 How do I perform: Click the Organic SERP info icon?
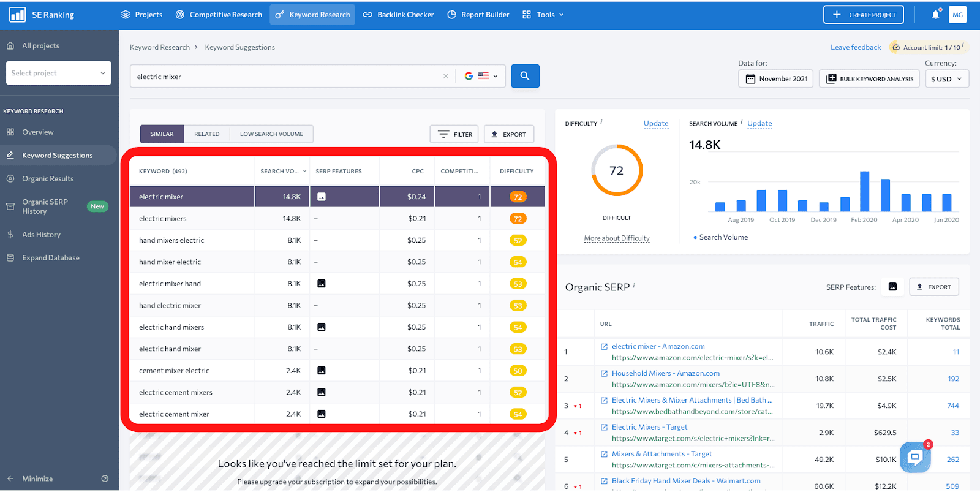click(x=634, y=285)
